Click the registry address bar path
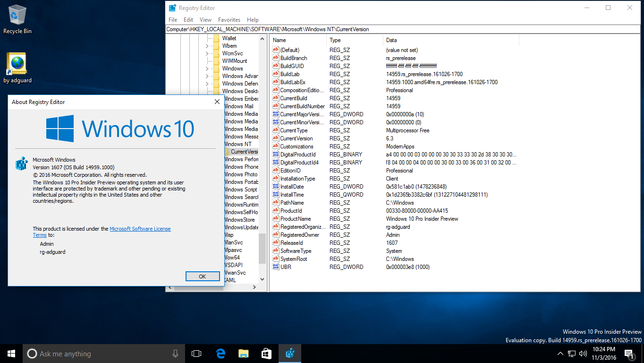This screenshot has width=644, height=363. [403, 29]
